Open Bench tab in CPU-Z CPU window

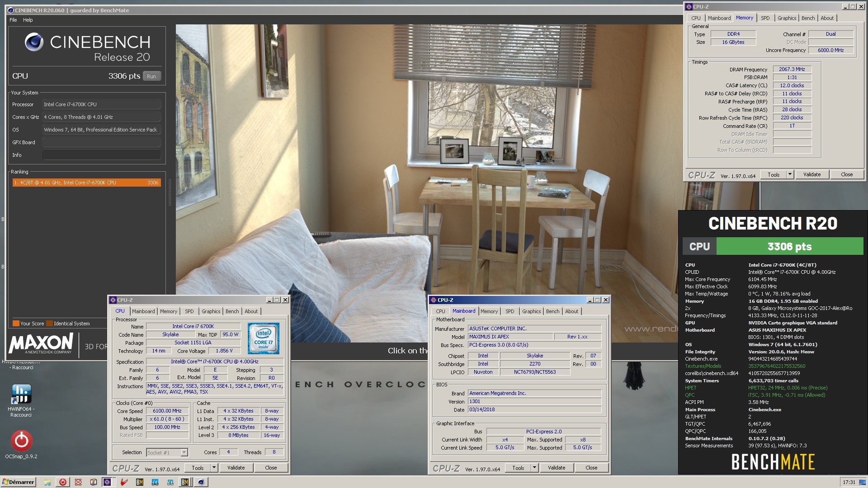[232, 311]
